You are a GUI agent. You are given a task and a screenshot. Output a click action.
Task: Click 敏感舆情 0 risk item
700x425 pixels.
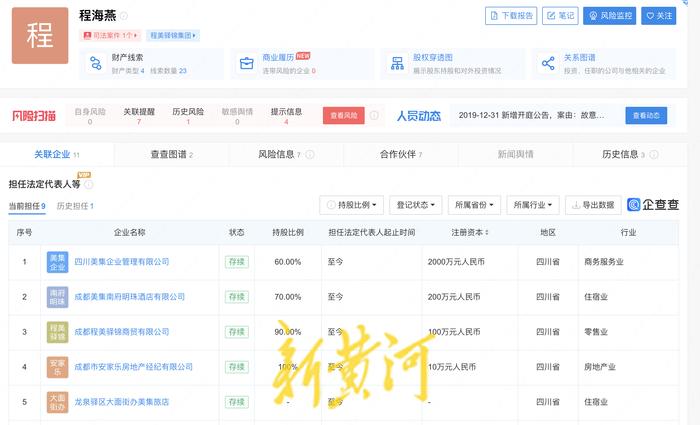237,116
